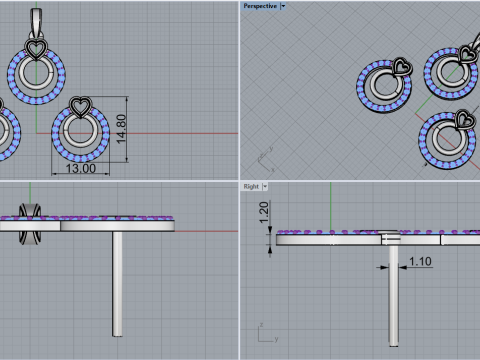Viewport: 480px width, 360px height.
Task: Select the earring post in the front viewport
Action: click(117, 284)
